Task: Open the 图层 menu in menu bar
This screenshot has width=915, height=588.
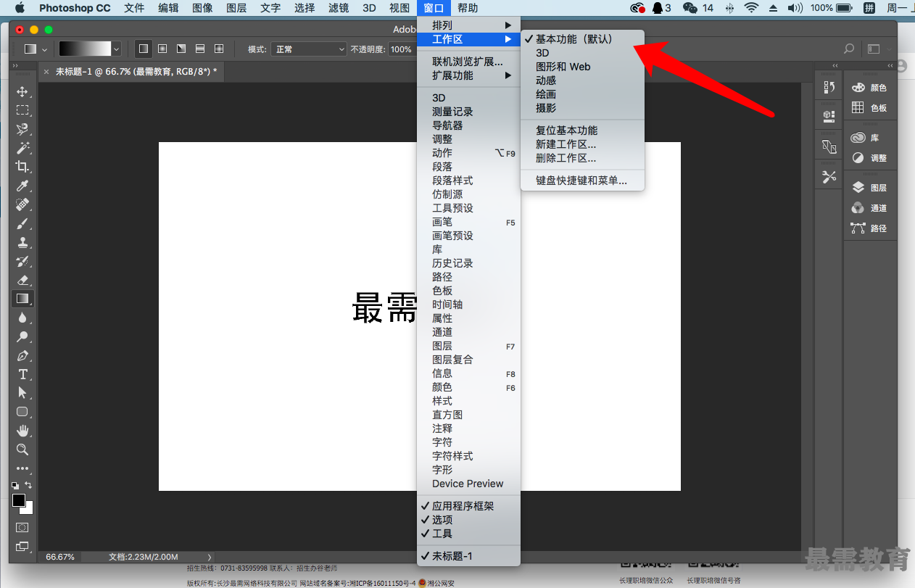Action: [x=236, y=8]
